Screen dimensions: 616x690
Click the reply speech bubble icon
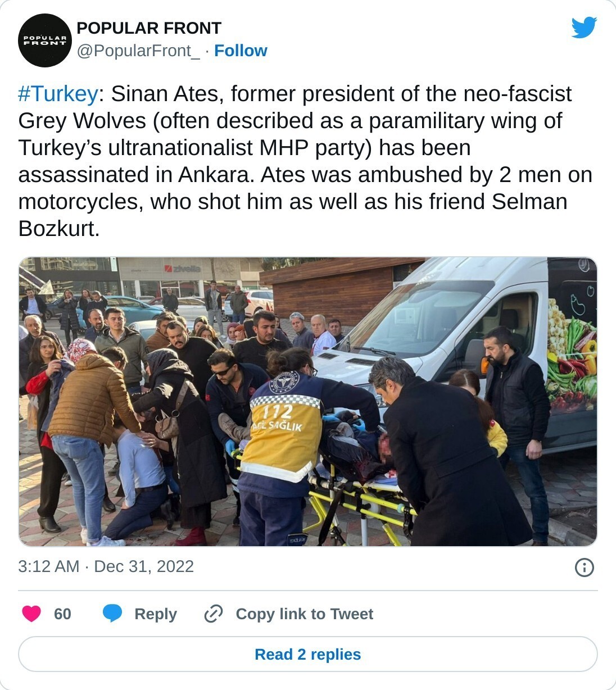(x=112, y=614)
